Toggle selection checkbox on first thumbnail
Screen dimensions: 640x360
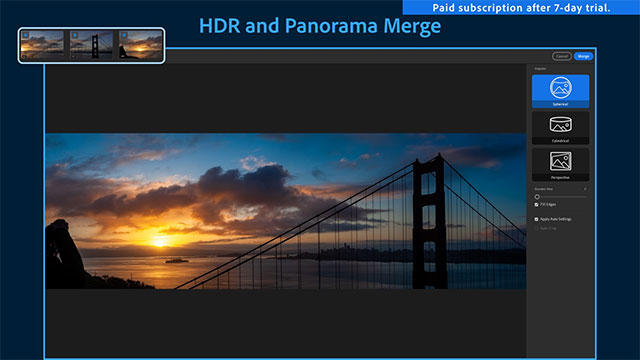point(25,35)
